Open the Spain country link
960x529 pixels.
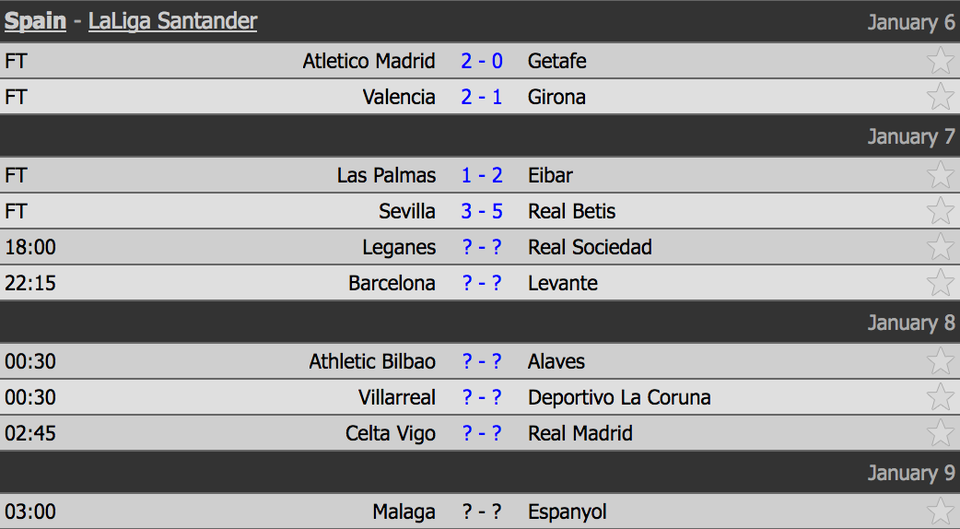tap(35, 21)
